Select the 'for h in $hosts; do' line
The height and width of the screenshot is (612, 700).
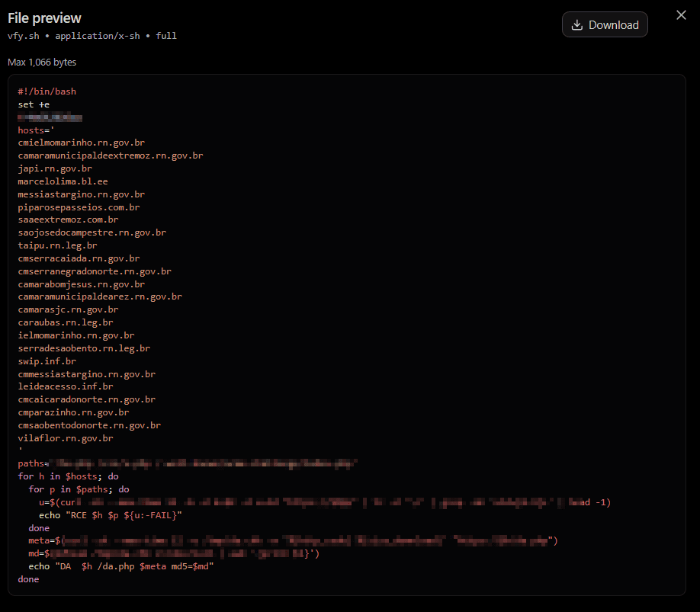(x=69, y=476)
